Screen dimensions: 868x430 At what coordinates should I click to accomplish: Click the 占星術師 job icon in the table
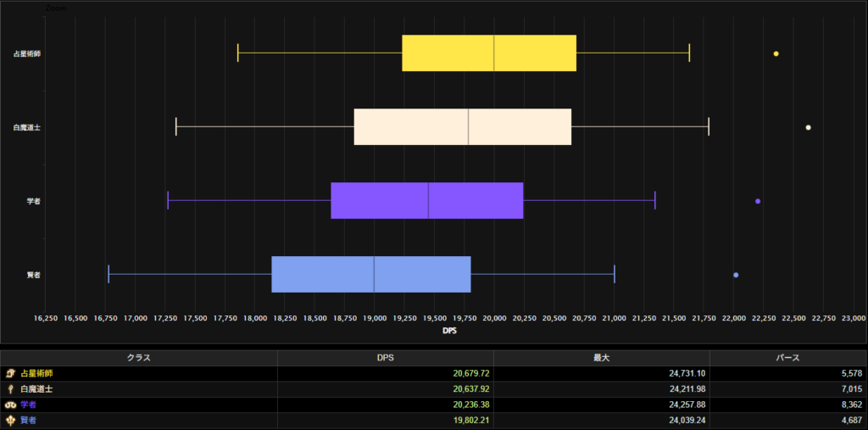pos(10,373)
